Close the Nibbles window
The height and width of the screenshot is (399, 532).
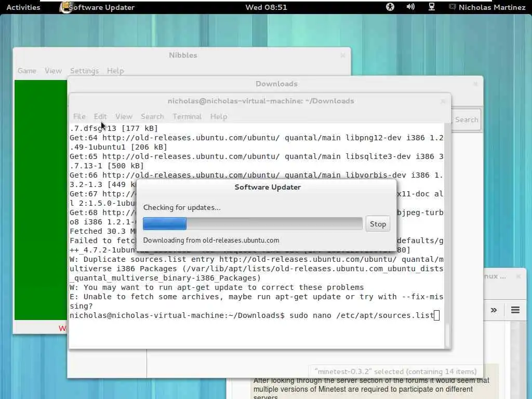(343, 55)
